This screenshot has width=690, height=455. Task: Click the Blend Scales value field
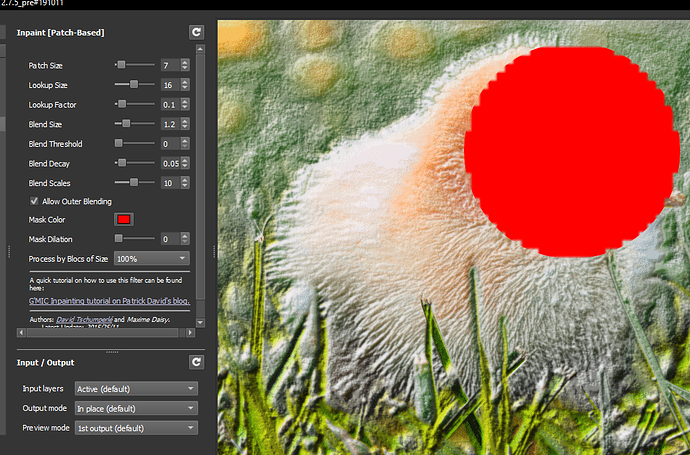coord(170,183)
